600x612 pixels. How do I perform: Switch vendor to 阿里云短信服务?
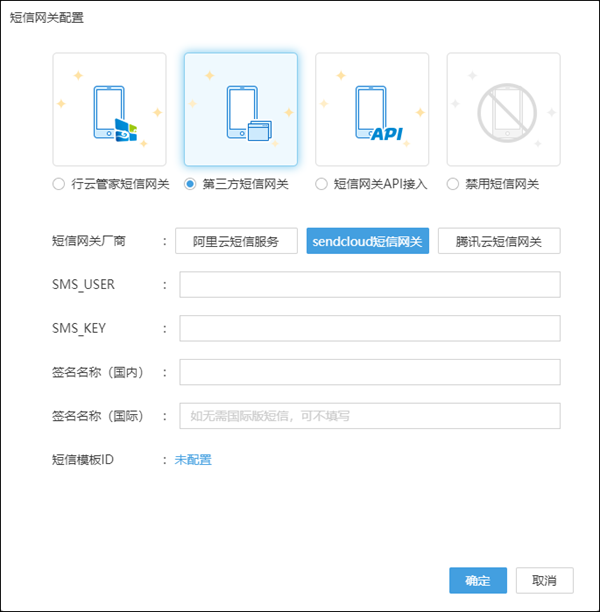[x=237, y=241]
